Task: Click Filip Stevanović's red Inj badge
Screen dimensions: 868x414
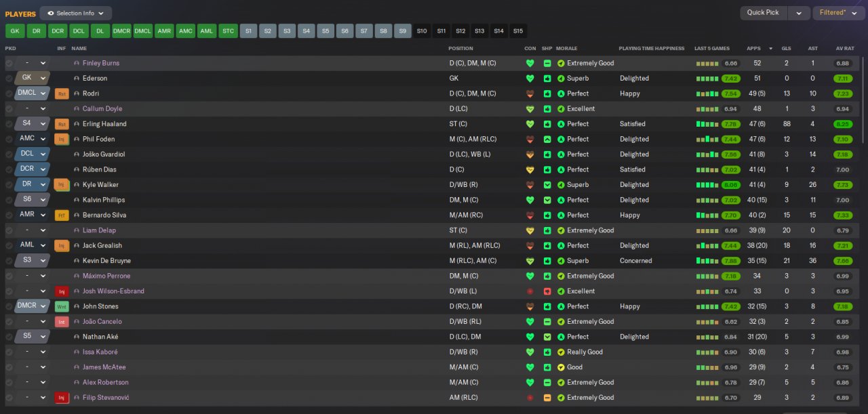Action: (x=62, y=398)
